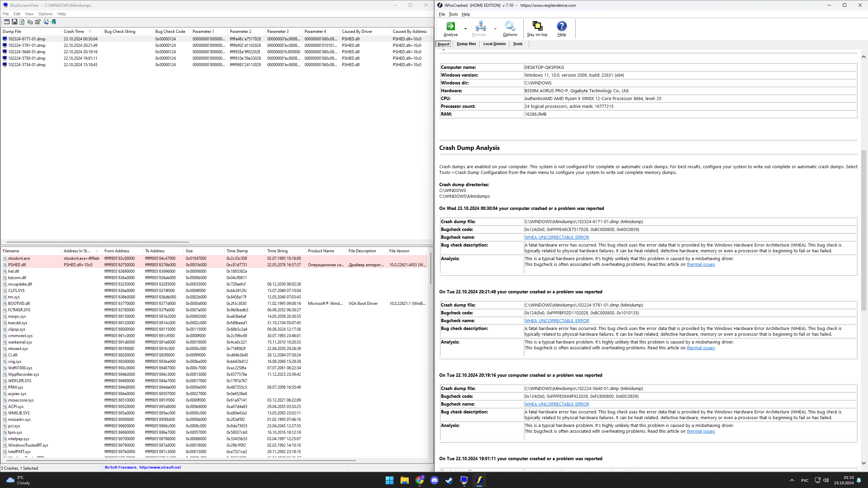
Task: Click thermal issues link in the 20:19:16 crash analysis
Action: 701,431
